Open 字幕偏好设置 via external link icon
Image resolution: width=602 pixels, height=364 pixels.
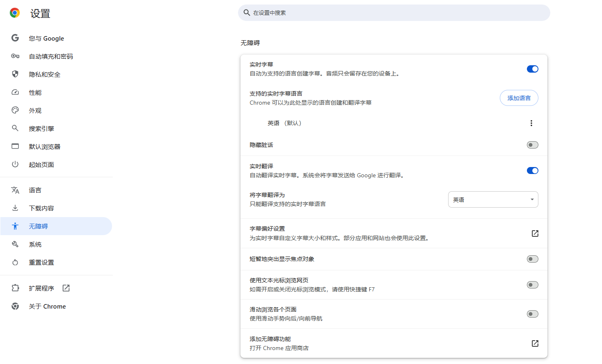[x=535, y=234]
